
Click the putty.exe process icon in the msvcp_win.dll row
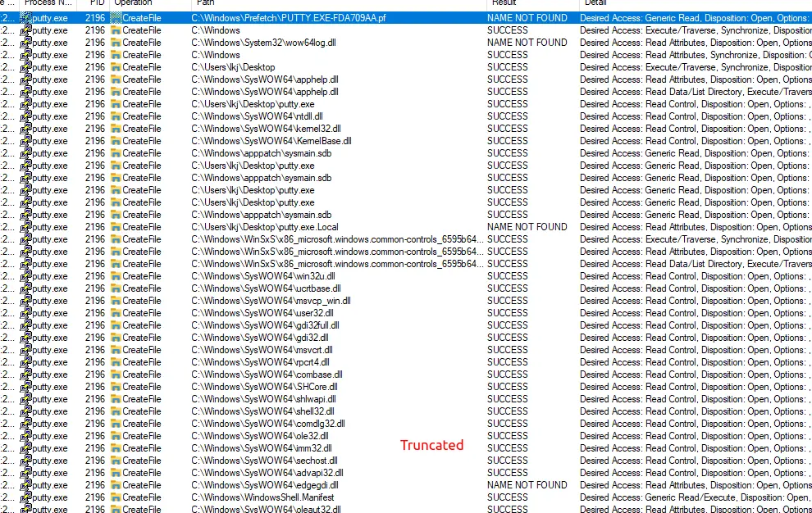coord(25,301)
